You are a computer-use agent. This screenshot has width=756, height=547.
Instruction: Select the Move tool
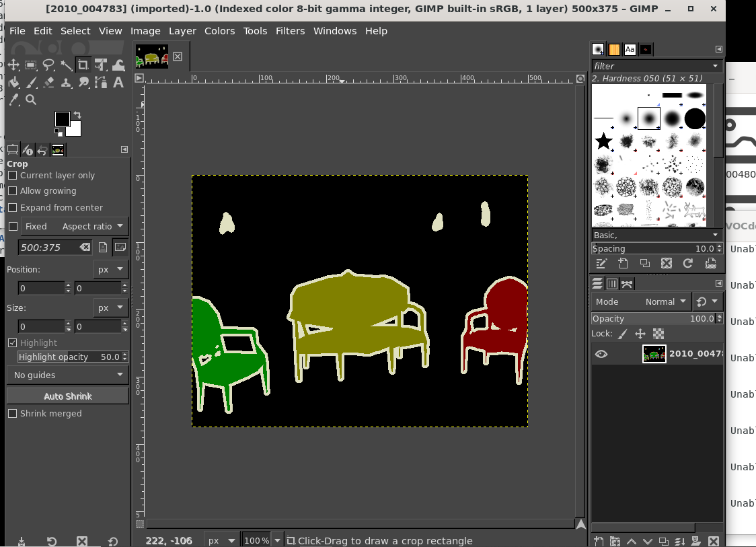tap(13, 65)
